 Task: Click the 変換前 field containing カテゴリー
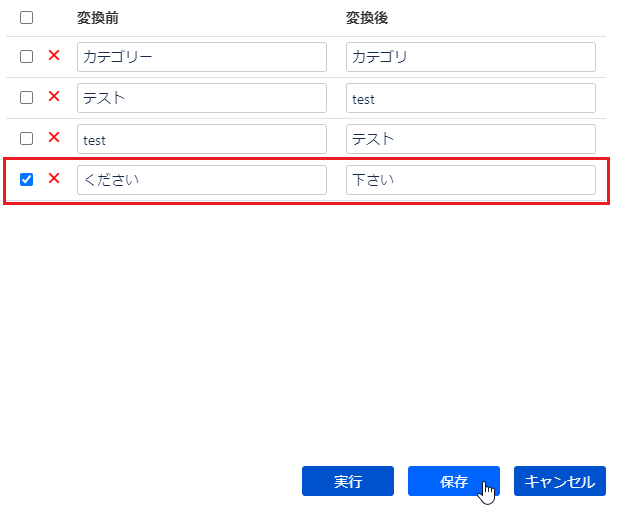coord(201,57)
